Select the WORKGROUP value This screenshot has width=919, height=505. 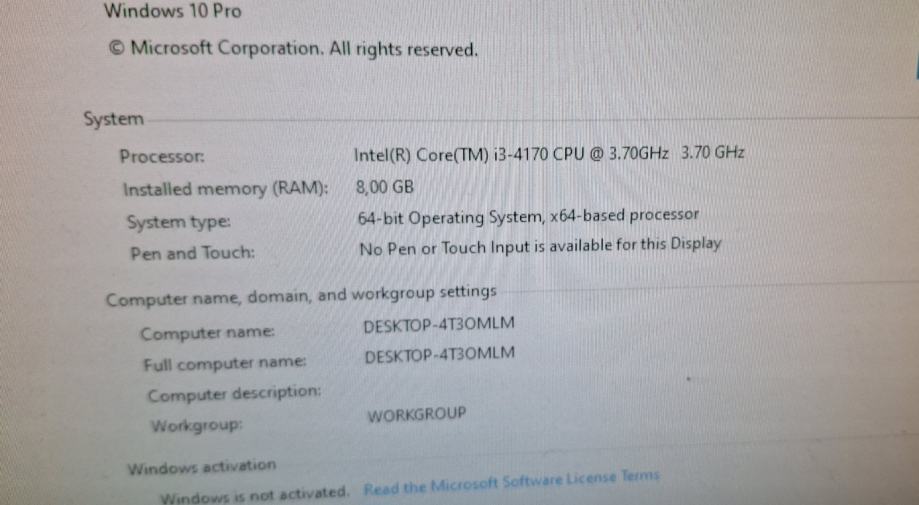(x=417, y=415)
